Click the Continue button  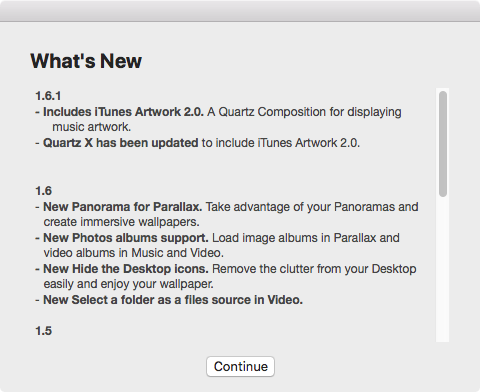[240, 366]
